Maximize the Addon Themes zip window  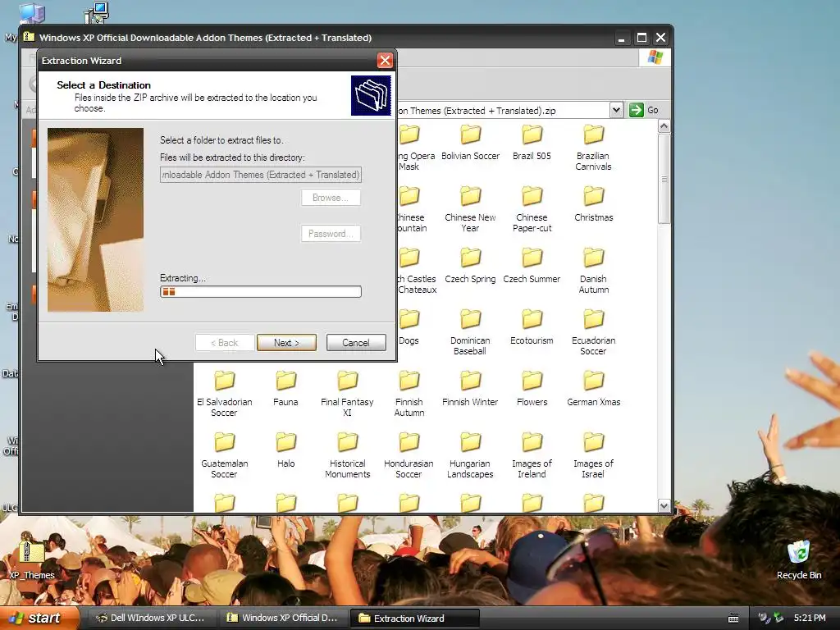641,38
